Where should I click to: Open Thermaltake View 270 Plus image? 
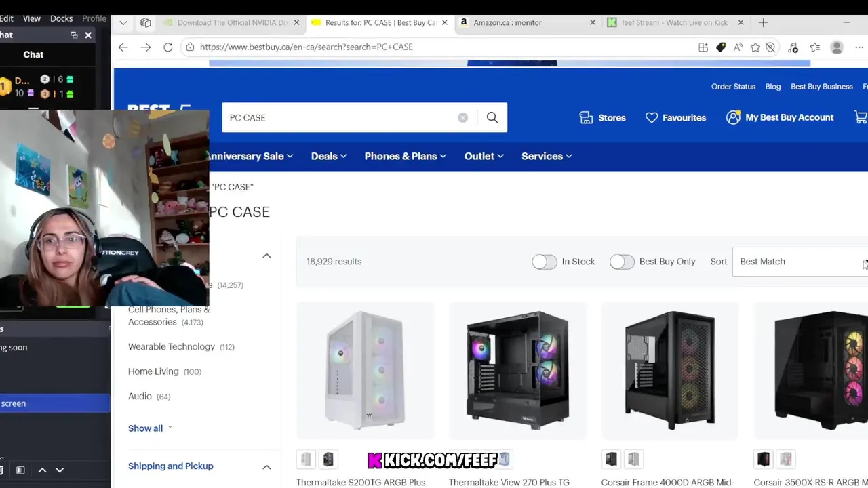coord(517,370)
